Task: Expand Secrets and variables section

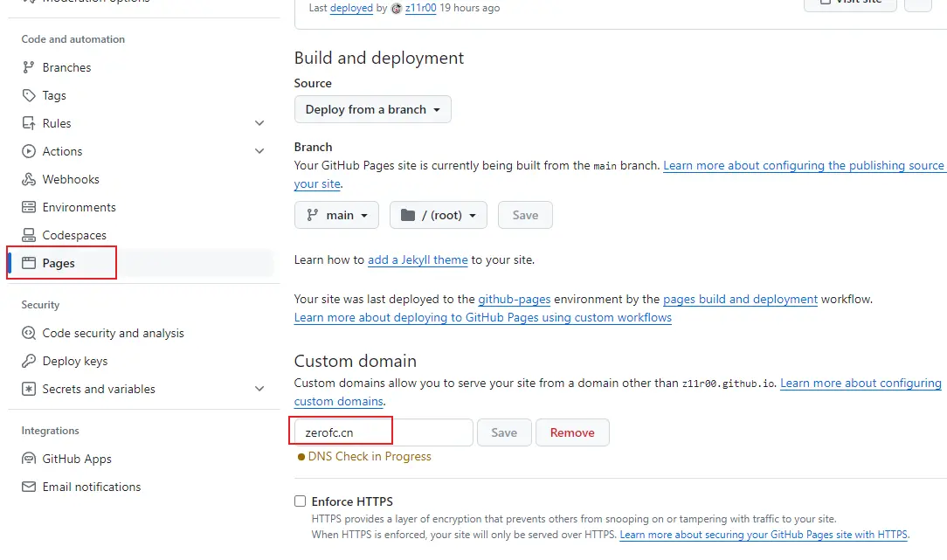Action: [259, 389]
